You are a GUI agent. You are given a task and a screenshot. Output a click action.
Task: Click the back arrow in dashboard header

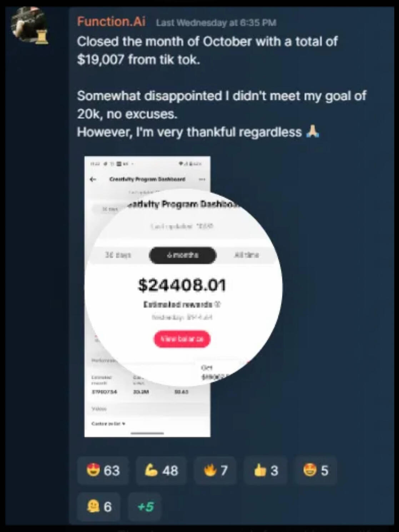tap(93, 179)
